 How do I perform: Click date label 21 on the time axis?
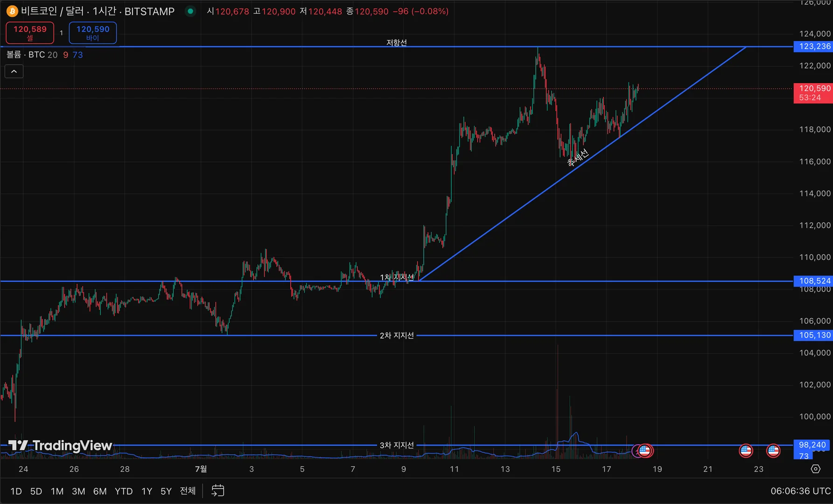click(x=708, y=469)
